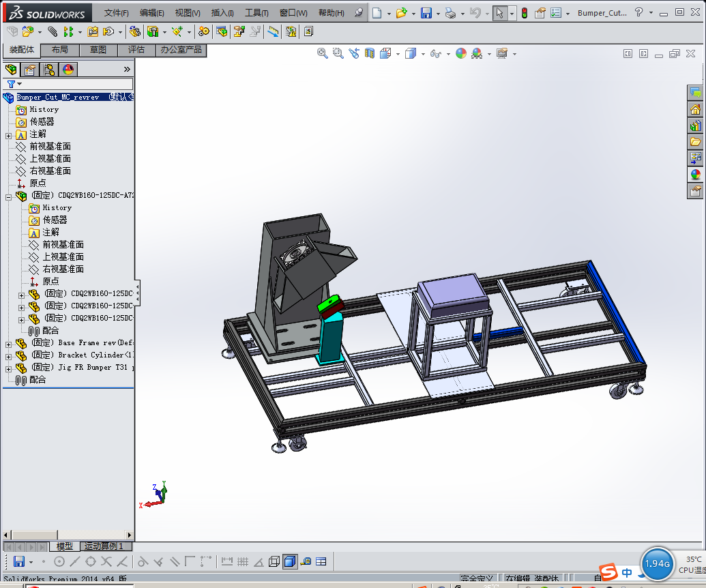Image resolution: width=706 pixels, height=588 pixels.
Task: Click the Smart Fasteners icon
Action: 93,31
